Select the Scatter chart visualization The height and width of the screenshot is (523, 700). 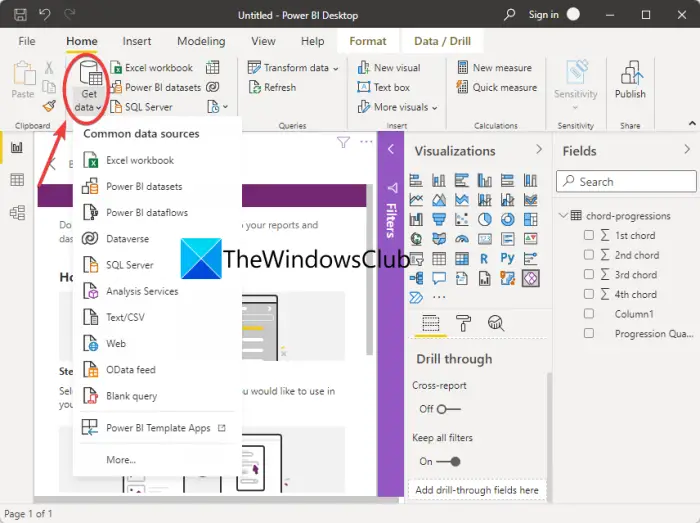[x=462, y=219]
